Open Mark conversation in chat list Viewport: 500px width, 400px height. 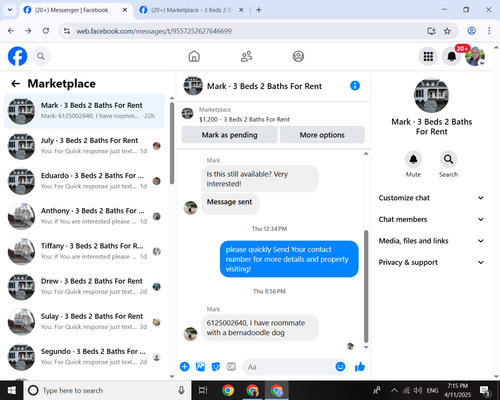(84, 111)
